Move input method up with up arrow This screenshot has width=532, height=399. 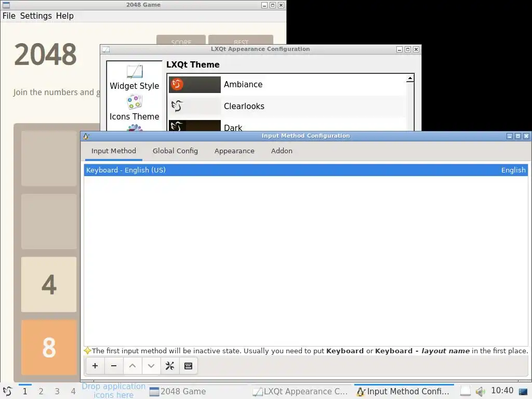pos(132,366)
